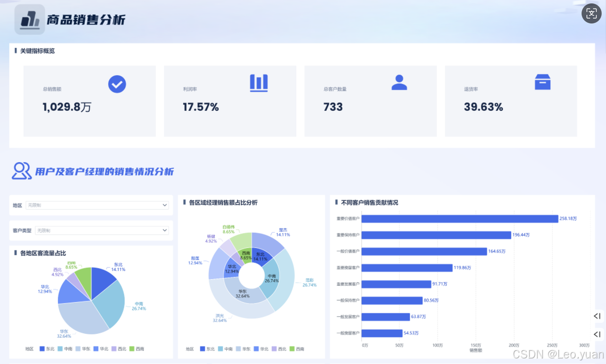Click the collapse arrow icon beside the 一般挽留客户 row
Image resolution: width=606 pixels, height=364 pixels.
(x=597, y=334)
